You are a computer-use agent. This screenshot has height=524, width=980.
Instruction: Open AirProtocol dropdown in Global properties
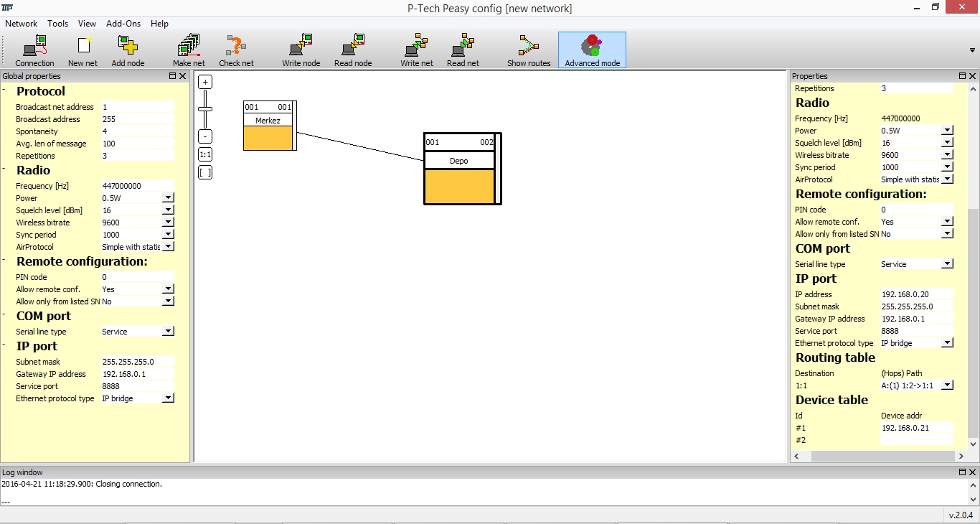[168, 247]
